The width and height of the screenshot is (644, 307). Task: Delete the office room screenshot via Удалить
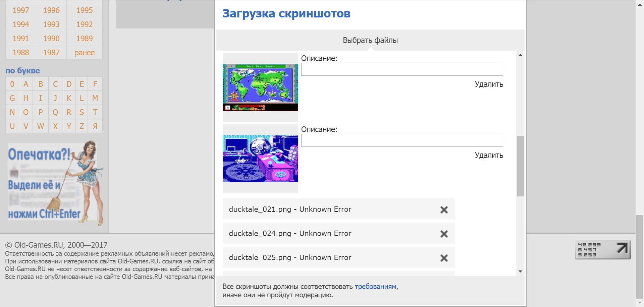[489, 155]
